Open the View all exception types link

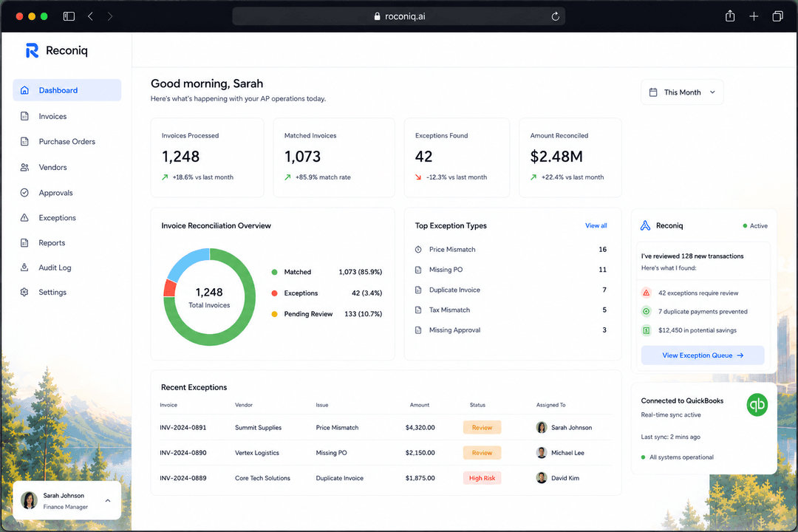[596, 225]
